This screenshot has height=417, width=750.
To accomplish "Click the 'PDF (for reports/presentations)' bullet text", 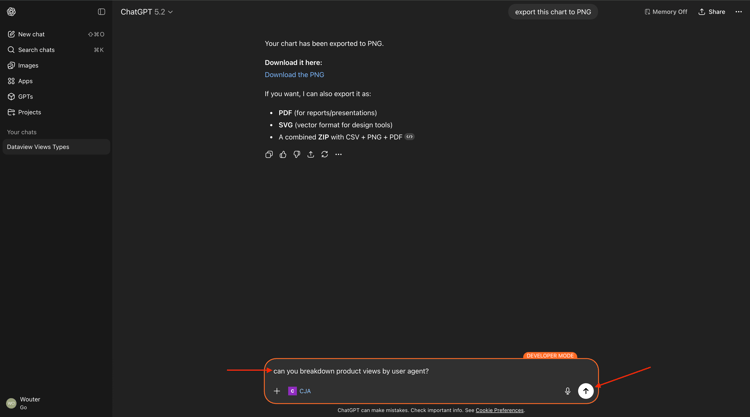I will 328,113.
